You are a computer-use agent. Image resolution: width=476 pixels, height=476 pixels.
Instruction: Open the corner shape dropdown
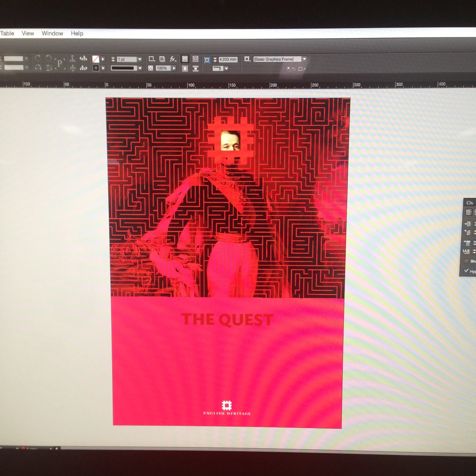(x=226, y=68)
